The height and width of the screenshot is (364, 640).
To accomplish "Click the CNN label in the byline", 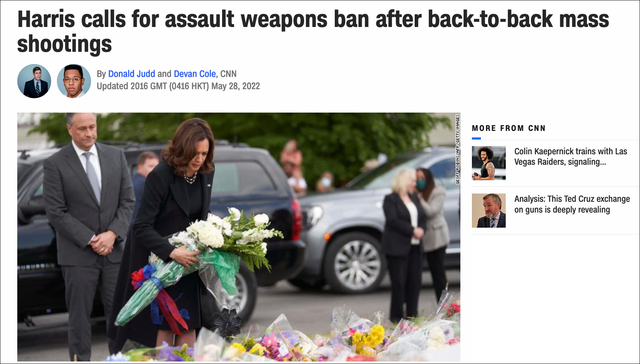I will (228, 74).
